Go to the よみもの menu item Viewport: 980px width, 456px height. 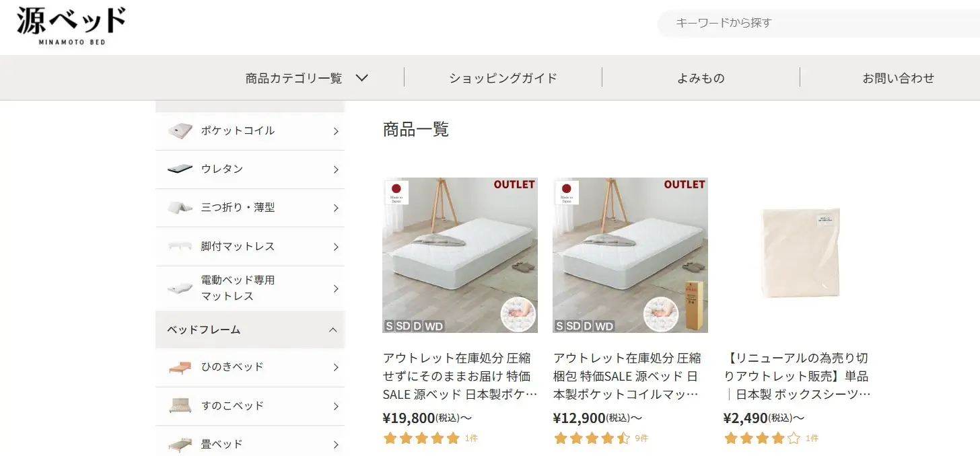click(x=701, y=78)
